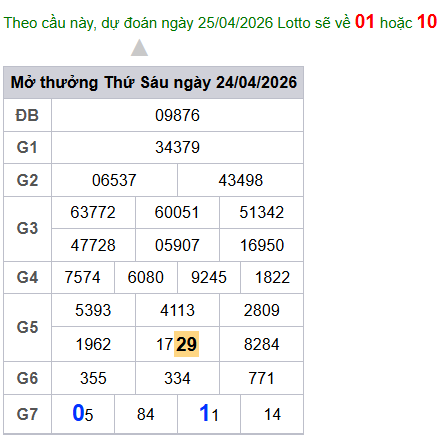Viewport: 440px width, 440px height.
Task: Click the G1 row label
Action: click(x=27, y=147)
